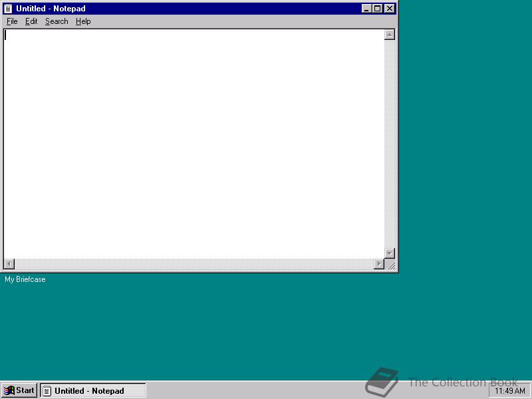
Task: Open the Search menu
Action: [x=57, y=21]
